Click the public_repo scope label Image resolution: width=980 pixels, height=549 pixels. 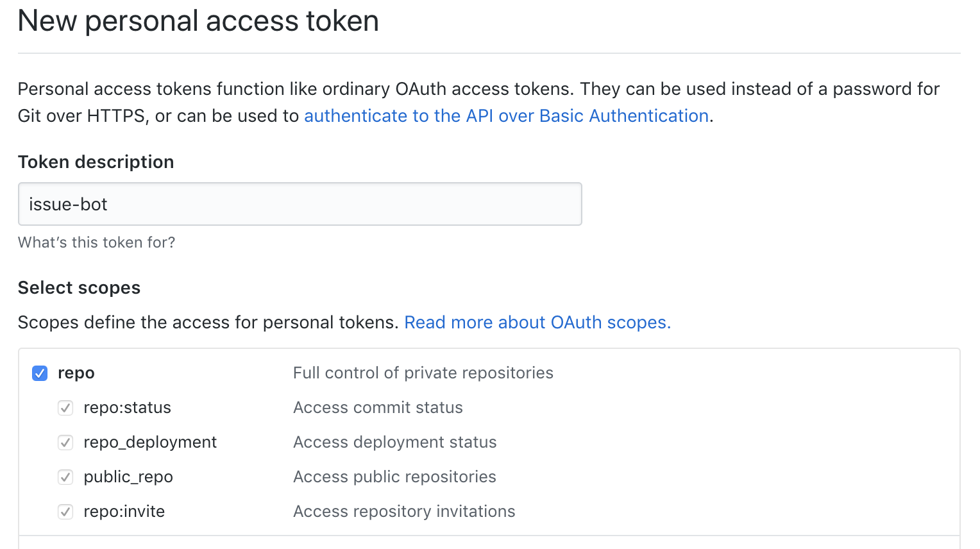pyautogui.click(x=128, y=477)
